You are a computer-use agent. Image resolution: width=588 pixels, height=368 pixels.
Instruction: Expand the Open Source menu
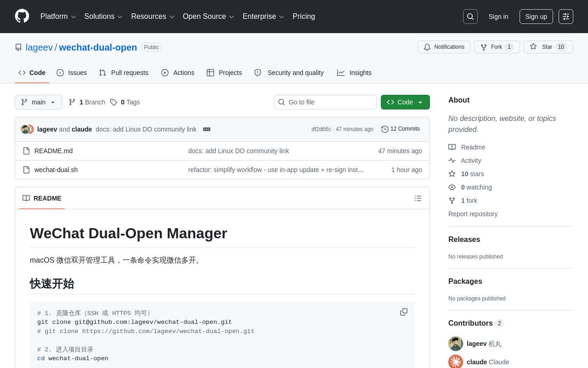coord(209,17)
